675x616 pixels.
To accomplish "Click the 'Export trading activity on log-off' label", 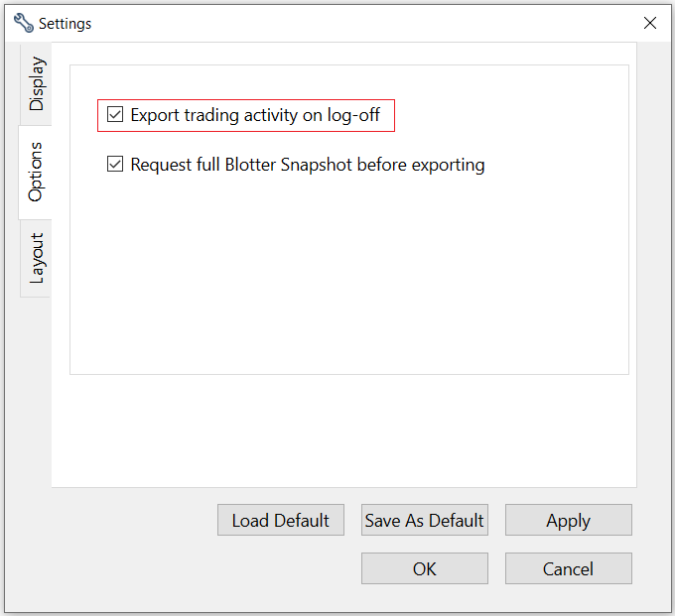I will tap(255, 115).
